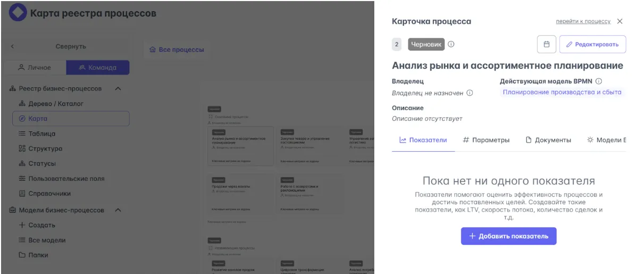Screen dimensions: 644x274
Task: Open Планирование производства и сбыта model link
Action: pyautogui.click(x=562, y=93)
